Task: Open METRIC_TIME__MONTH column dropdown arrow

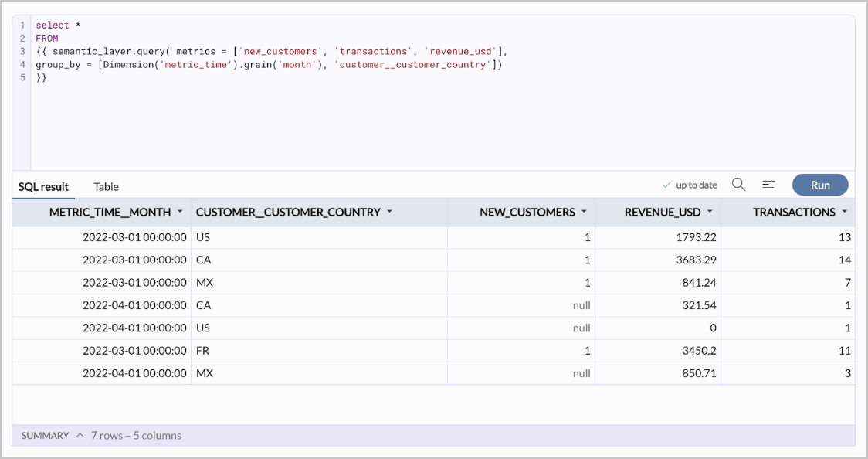Action: click(x=180, y=212)
